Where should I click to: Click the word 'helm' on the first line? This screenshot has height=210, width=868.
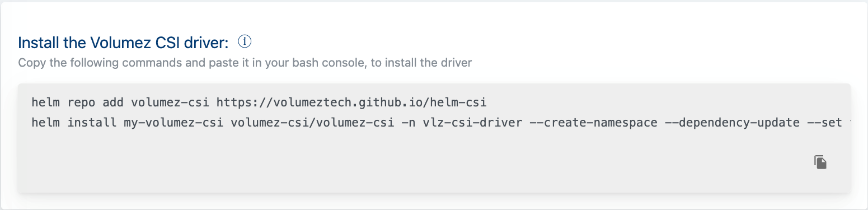click(46, 102)
